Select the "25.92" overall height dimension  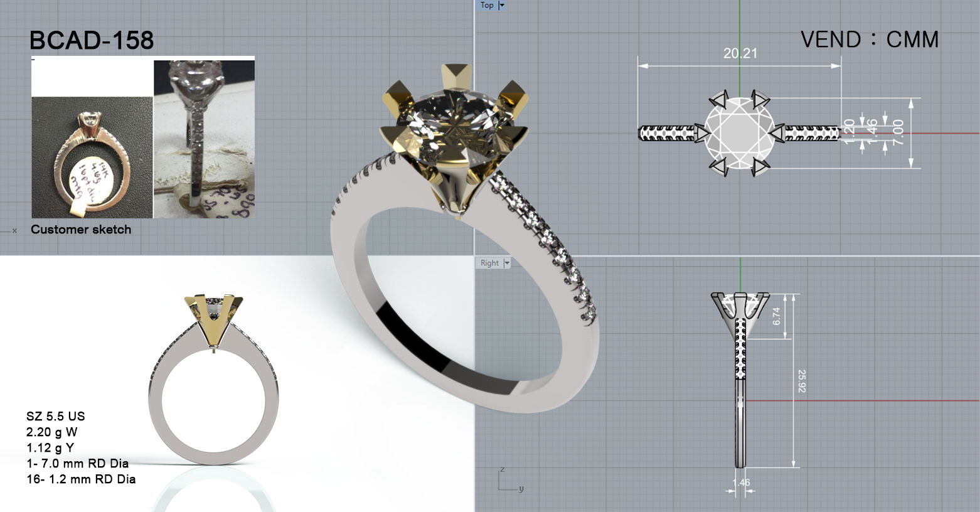click(x=802, y=381)
